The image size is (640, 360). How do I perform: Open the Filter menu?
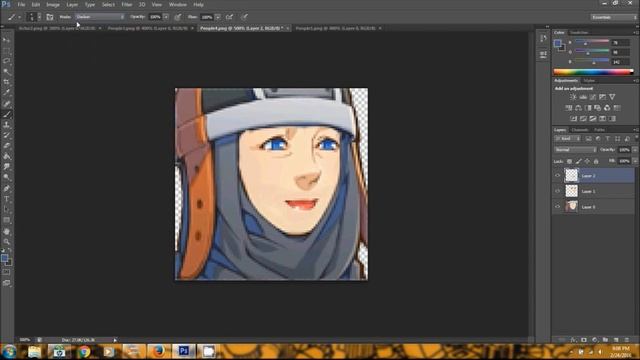[x=127, y=4]
